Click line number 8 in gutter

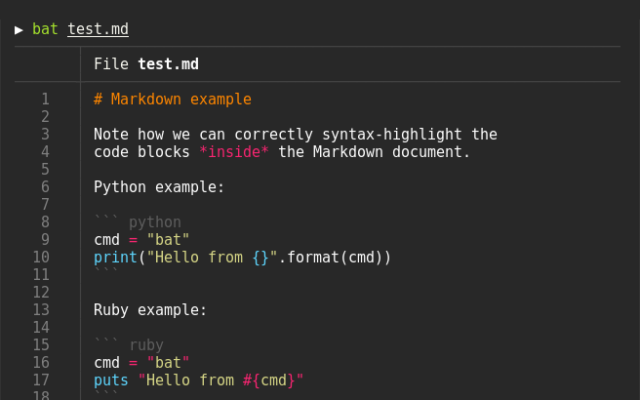45,222
